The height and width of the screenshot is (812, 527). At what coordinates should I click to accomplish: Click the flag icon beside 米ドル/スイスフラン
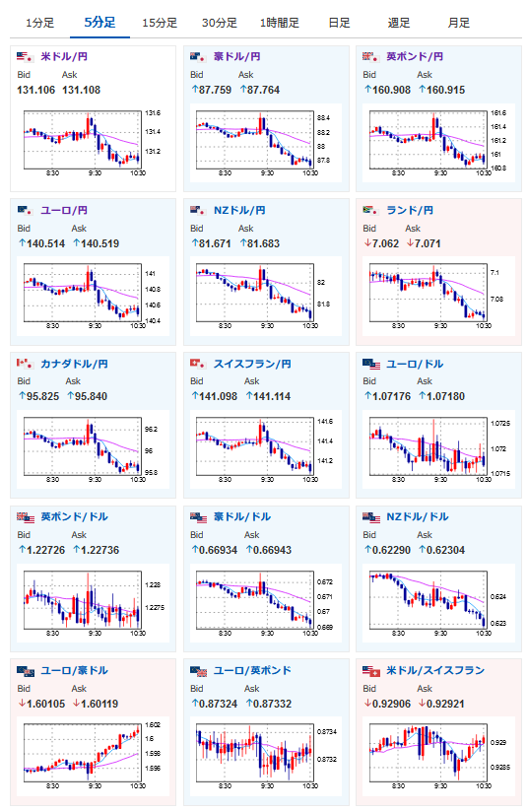coord(370,671)
